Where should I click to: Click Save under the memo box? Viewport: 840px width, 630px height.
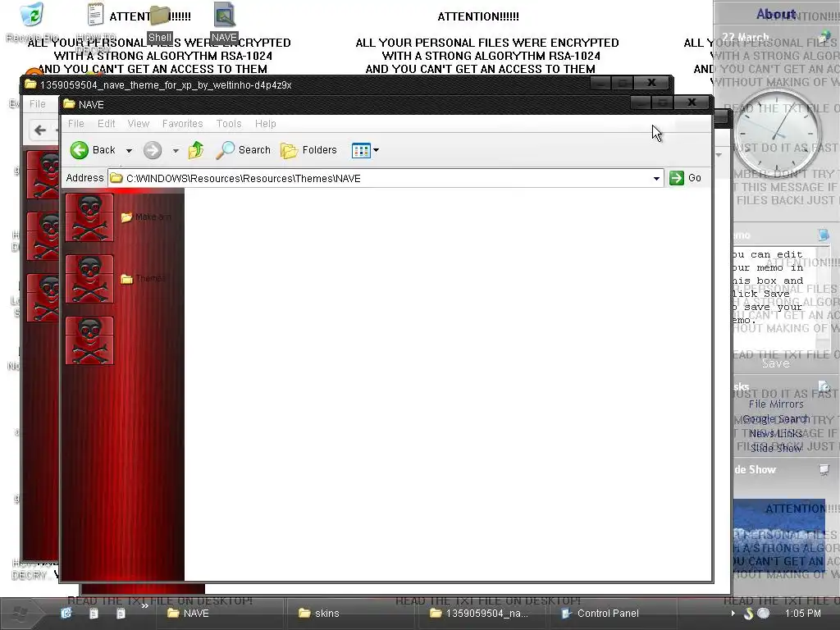pos(776,363)
